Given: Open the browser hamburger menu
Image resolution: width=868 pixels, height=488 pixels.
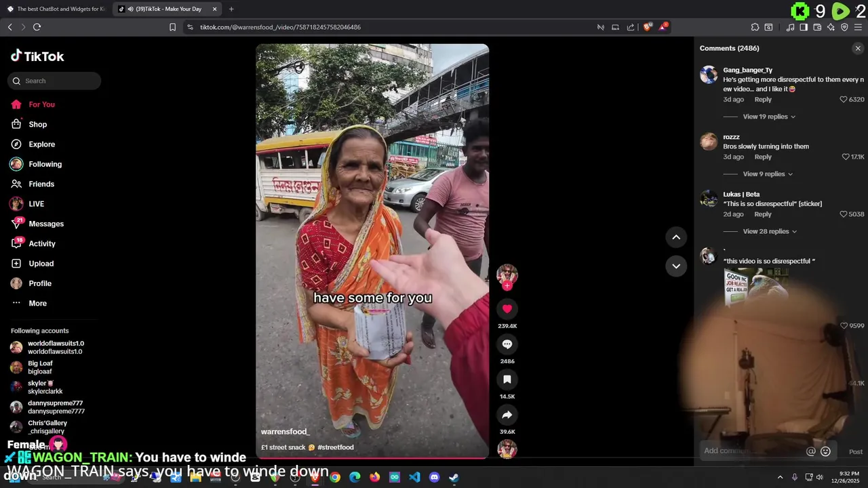Looking at the screenshot, I should 858,27.
